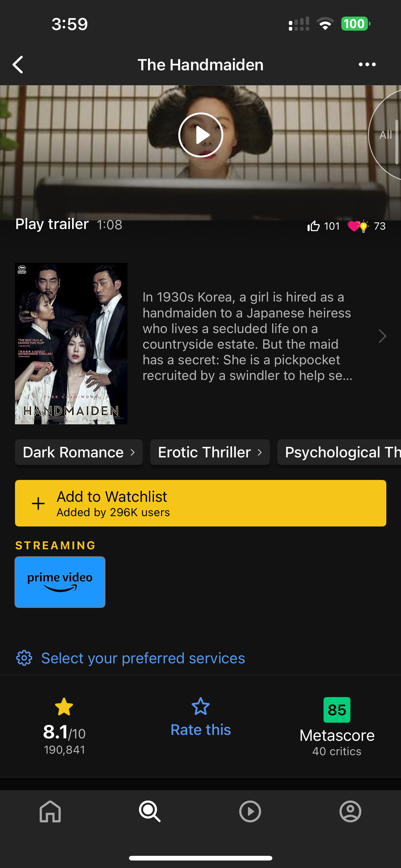The width and height of the screenshot is (401, 868).
Task: Switch to the Search tab
Action: click(x=150, y=811)
